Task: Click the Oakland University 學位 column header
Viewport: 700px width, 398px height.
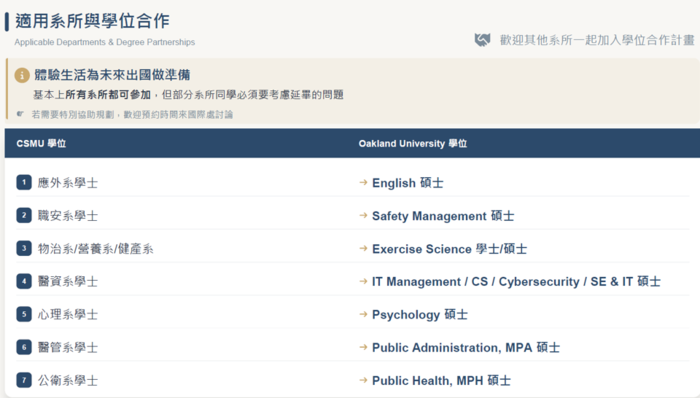Action: [412, 144]
